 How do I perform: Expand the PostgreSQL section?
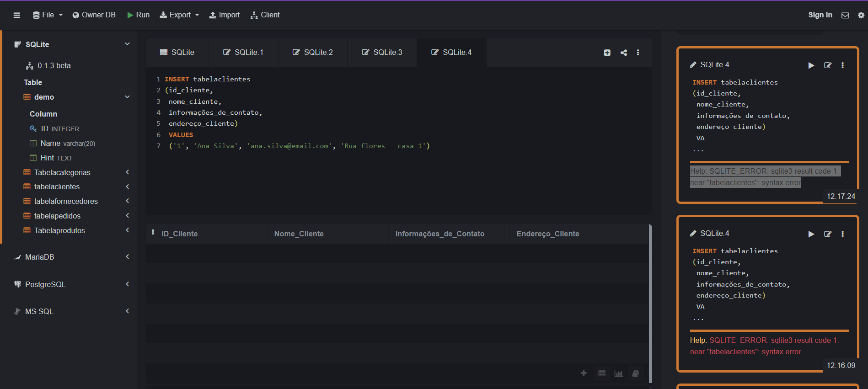coord(127,284)
